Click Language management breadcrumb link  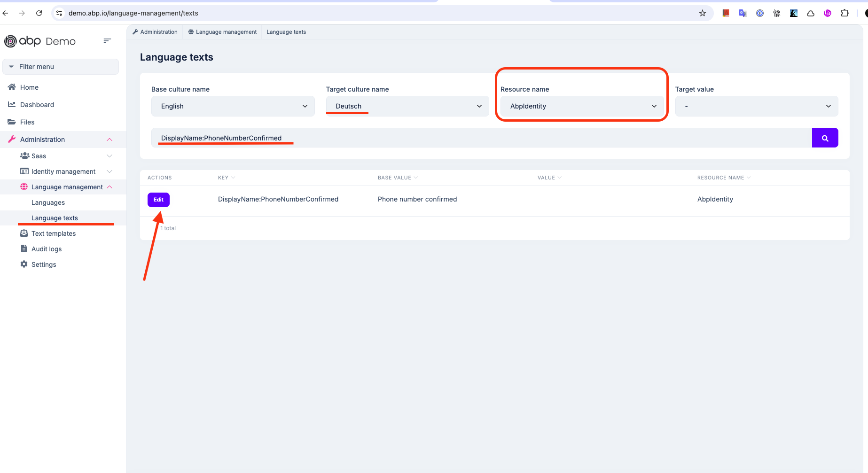click(226, 32)
